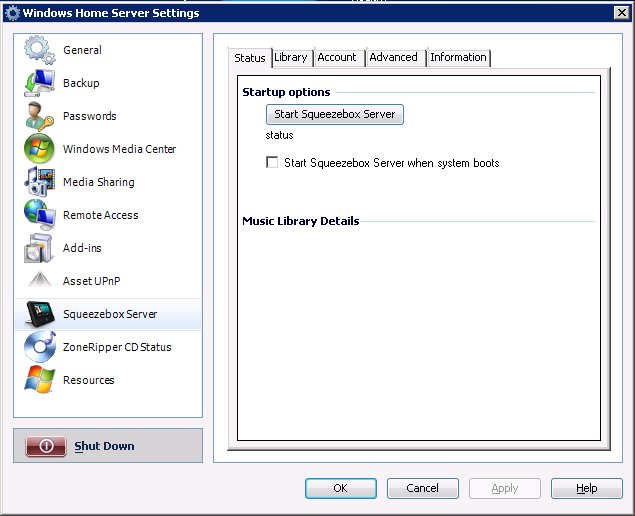Click the Shut Down label
This screenshot has width=635, height=516.
tap(104, 446)
